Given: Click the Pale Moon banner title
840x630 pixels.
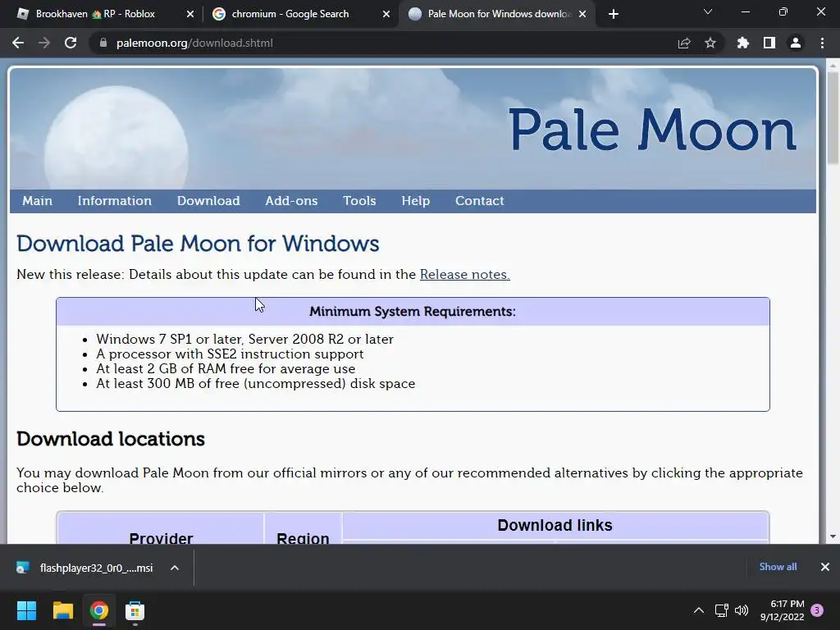Looking at the screenshot, I should [x=652, y=129].
